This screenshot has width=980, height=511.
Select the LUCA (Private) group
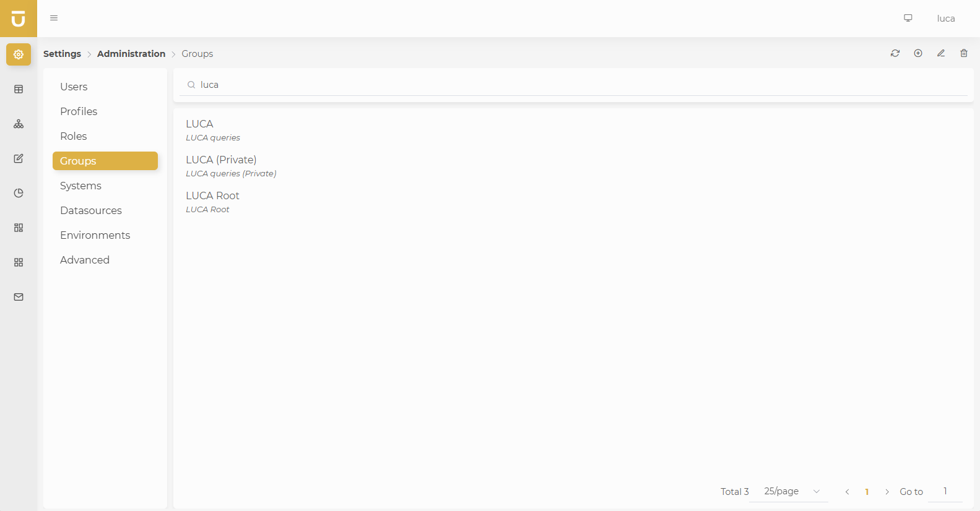point(221,160)
